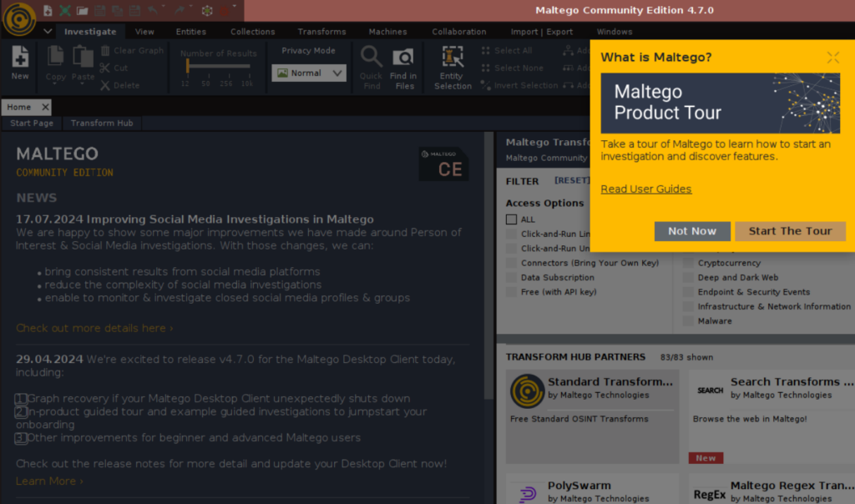The width and height of the screenshot is (855, 504).
Task: Toggle the Malware checkbox
Action: [x=688, y=321]
